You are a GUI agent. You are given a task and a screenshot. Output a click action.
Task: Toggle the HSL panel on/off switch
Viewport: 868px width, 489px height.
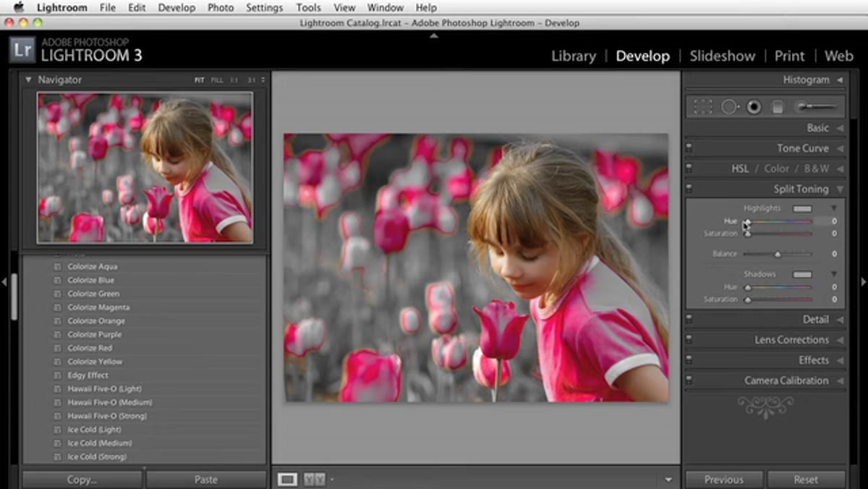(x=689, y=168)
